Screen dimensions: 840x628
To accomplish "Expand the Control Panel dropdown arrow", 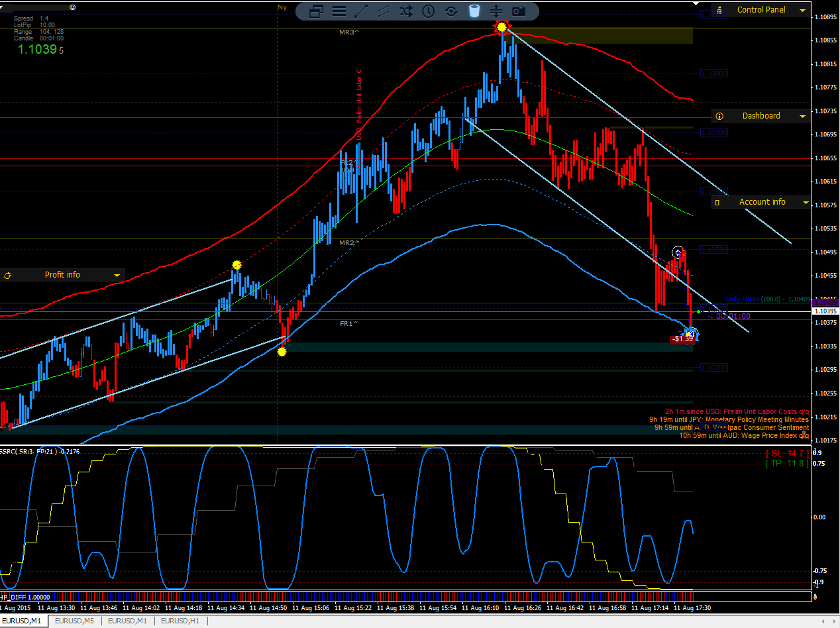I will pyautogui.click(x=802, y=11).
